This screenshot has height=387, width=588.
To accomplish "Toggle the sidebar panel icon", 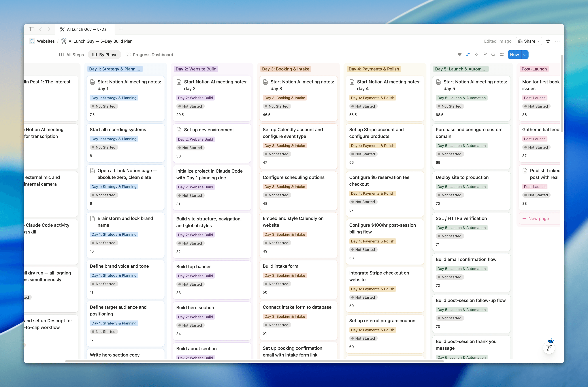I will (x=31, y=29).
